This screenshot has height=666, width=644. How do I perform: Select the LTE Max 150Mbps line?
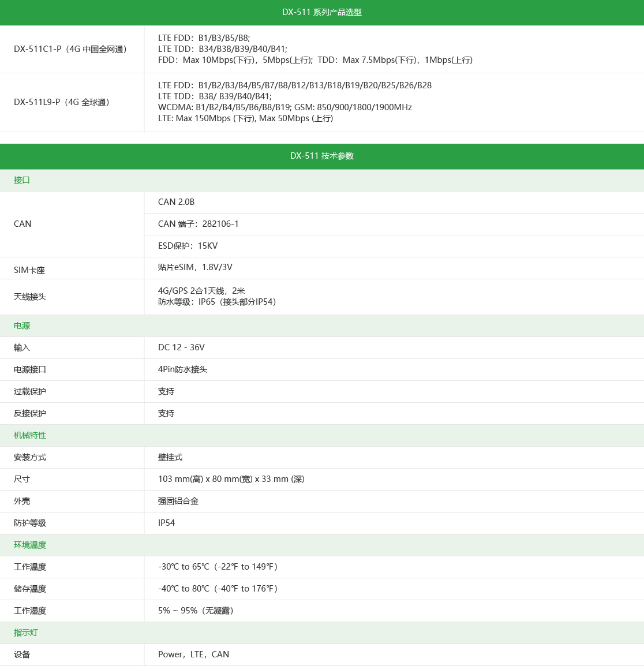245,118
